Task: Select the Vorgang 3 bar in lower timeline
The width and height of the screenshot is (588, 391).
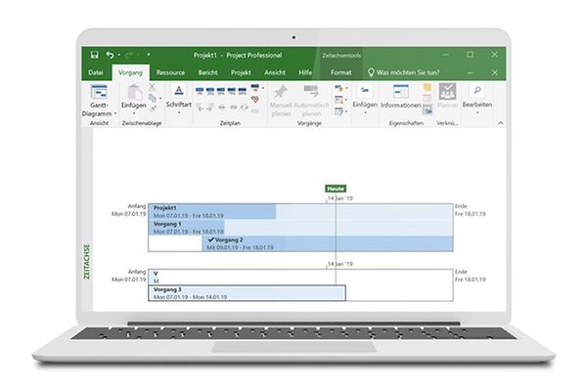Action: (x=247, y=292)
